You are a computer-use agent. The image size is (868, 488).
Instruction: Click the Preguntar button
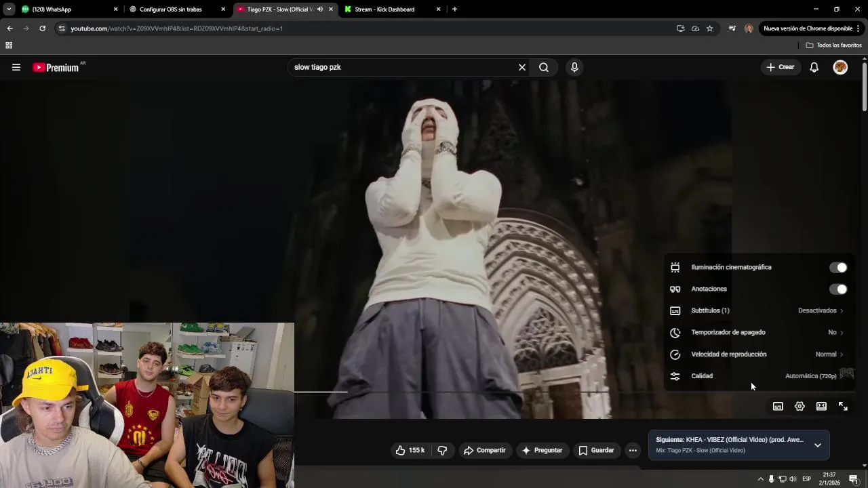[542, 450]
